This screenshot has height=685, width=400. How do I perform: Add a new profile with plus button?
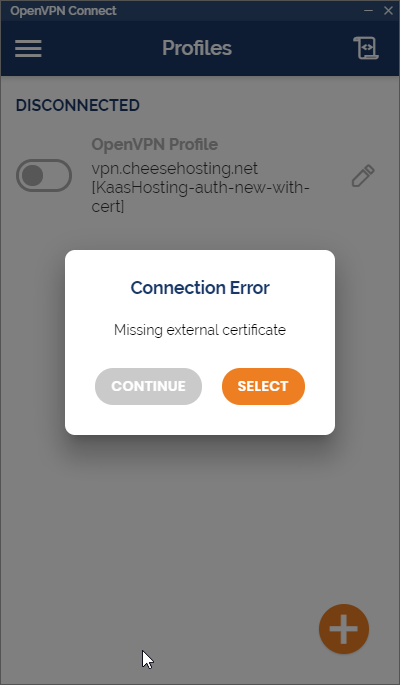coord(344,629)
